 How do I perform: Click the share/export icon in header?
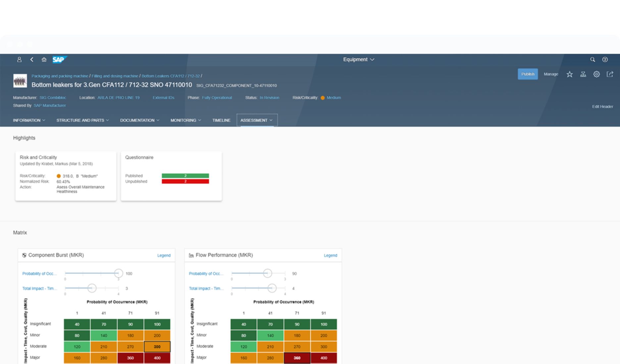pos(610,74)
